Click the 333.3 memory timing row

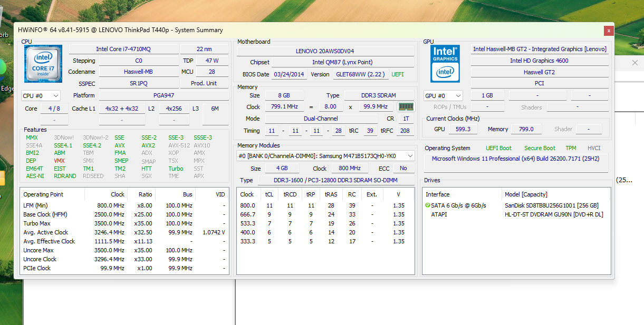[x=326, y=241]
